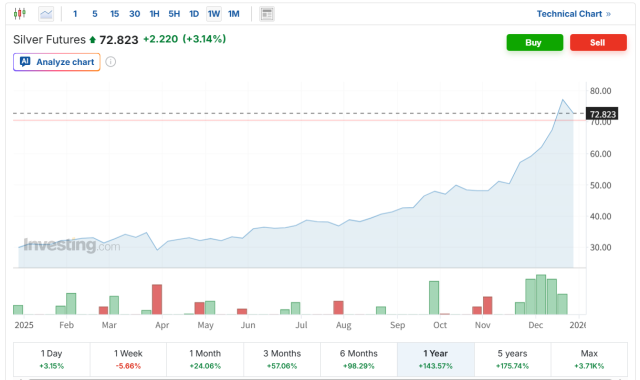Image resolution: width=640 pixels, height=380 pixels.
Task: Open the news overlay icon in toolbar
Action: click(267, 14)
